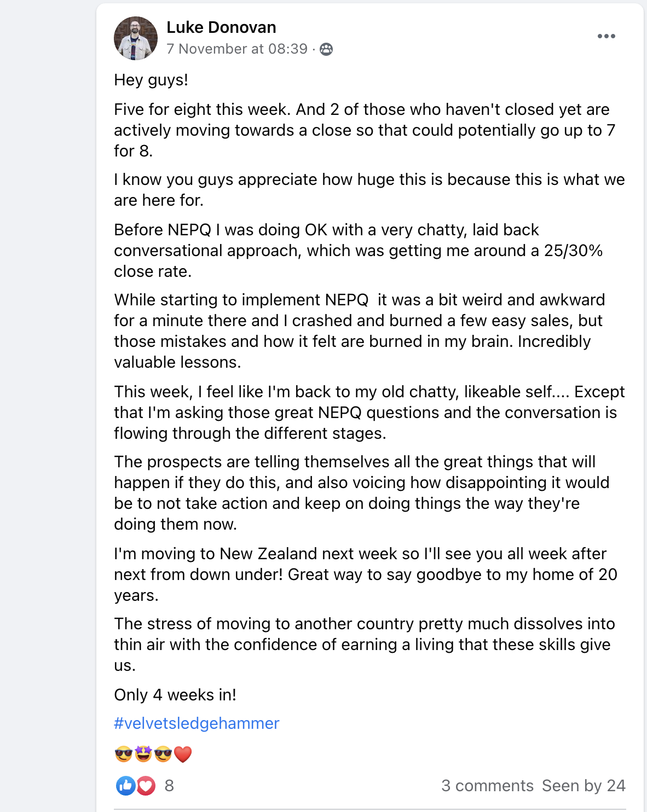Open the Luke Donovan name link
The height and width of the screenshot is (812, 647).
(x=221, y=27)
